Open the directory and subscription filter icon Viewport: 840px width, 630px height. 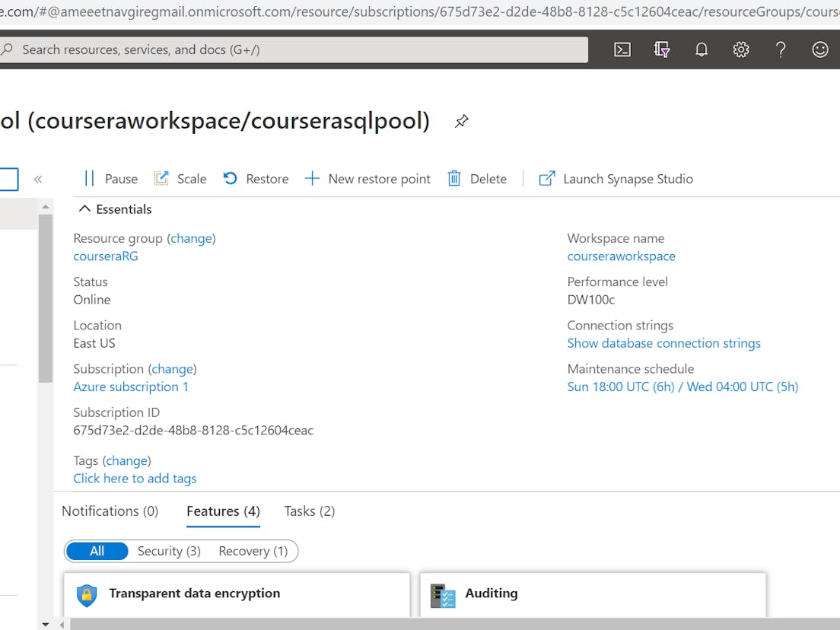point(662,49)
